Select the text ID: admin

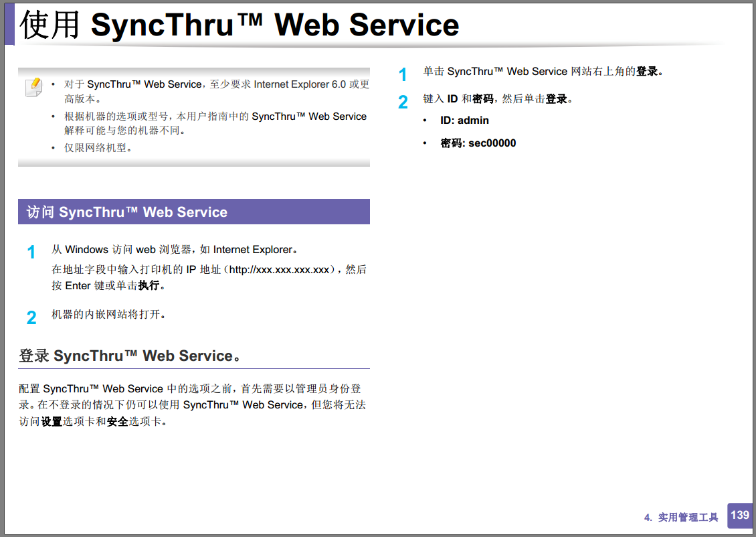[464, 121]
